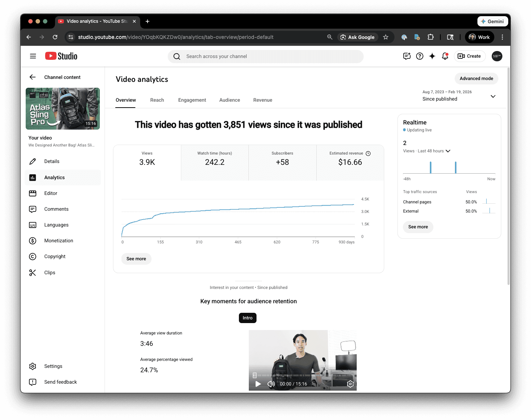
Task: Go back to Channel content arrow
Action: (x=33, y=77)
